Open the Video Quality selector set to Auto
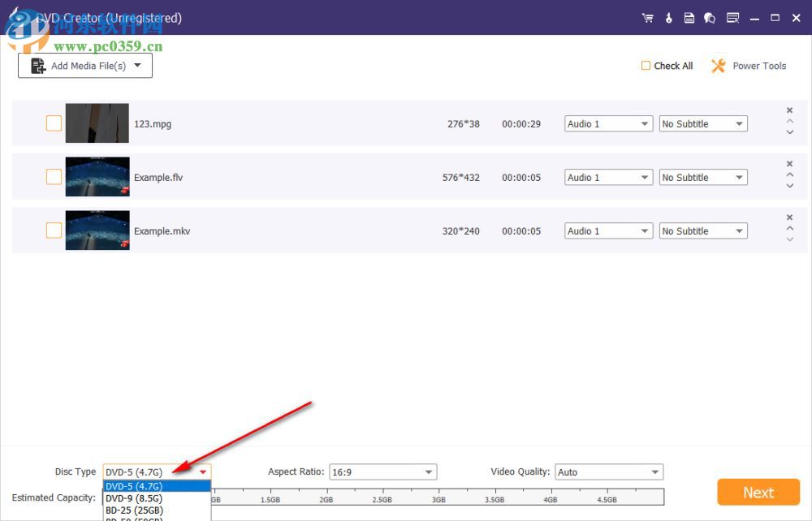812x521 pixels. click(608, 471)
